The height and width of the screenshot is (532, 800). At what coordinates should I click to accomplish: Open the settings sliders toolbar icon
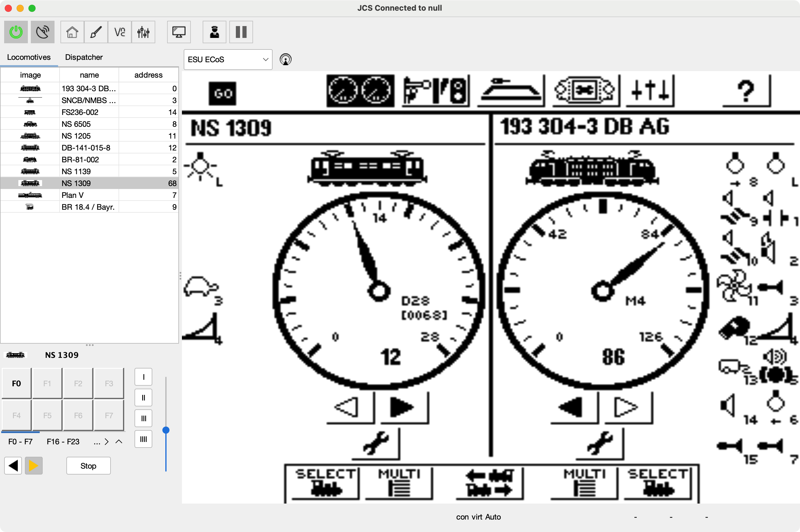click(143, 32)
